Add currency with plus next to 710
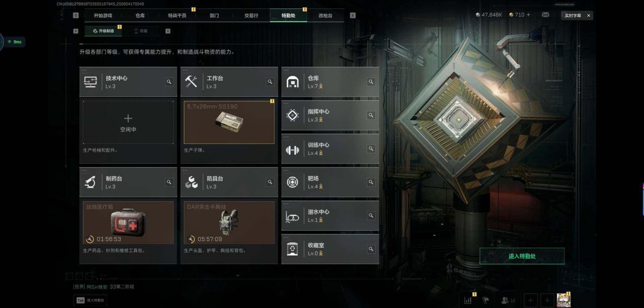 point(529,15)
